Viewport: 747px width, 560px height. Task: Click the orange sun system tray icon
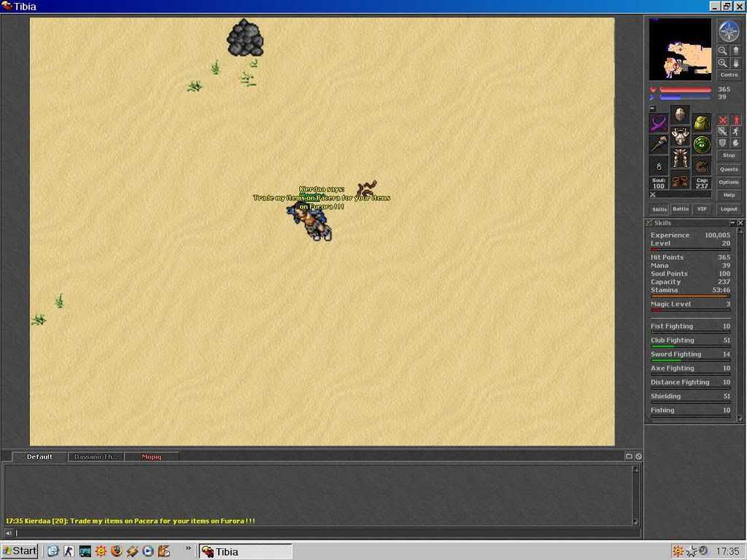point(678,551)
